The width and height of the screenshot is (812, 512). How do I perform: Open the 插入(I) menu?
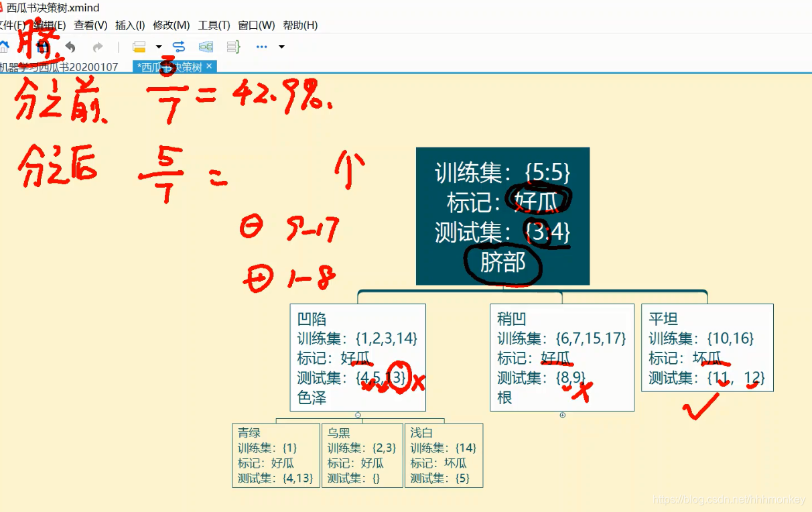tap(129, 25)
